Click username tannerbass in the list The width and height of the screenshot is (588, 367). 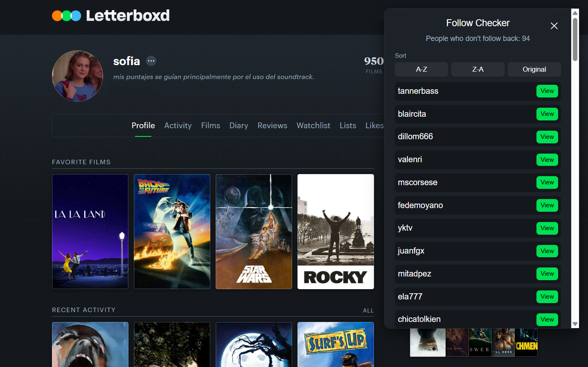418,91
